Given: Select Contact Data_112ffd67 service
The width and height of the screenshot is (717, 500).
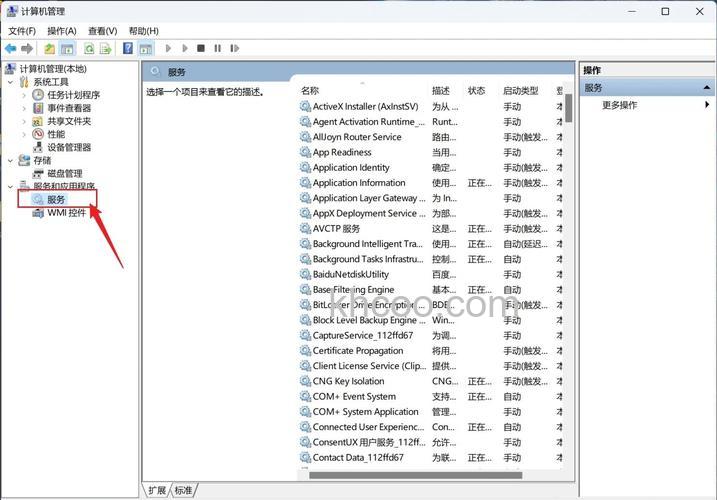Looking at the screenshot, I should coord(358,457).
